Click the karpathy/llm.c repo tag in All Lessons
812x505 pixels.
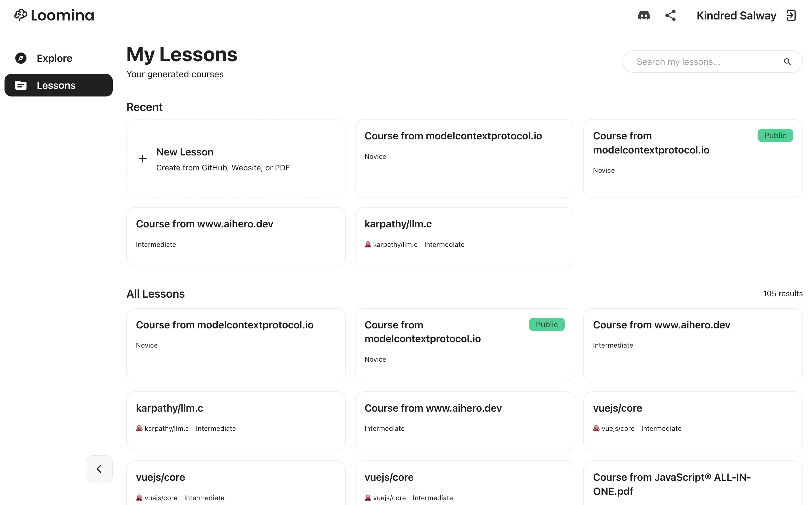[162, 429]
